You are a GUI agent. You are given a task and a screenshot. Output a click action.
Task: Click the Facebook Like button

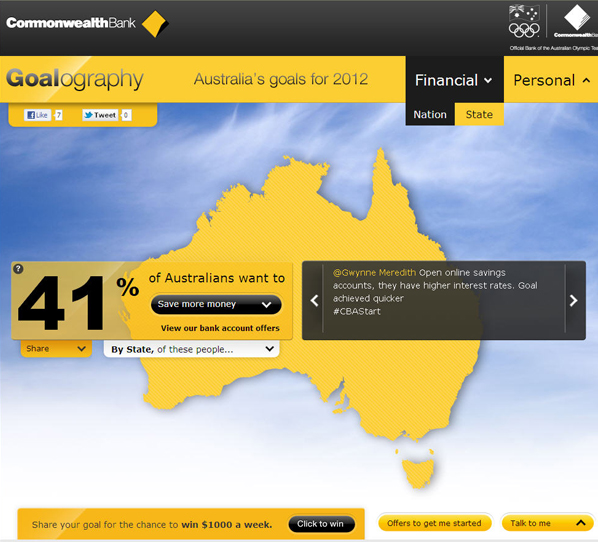click(37, 115)
